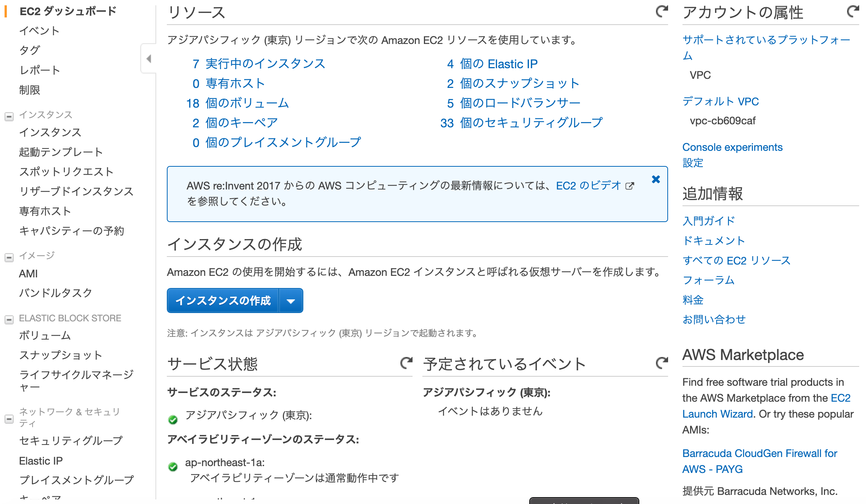Open キャパシティーの予約 in the sidebar
Viewport: 866px width, 504px height.
(72, 231)
